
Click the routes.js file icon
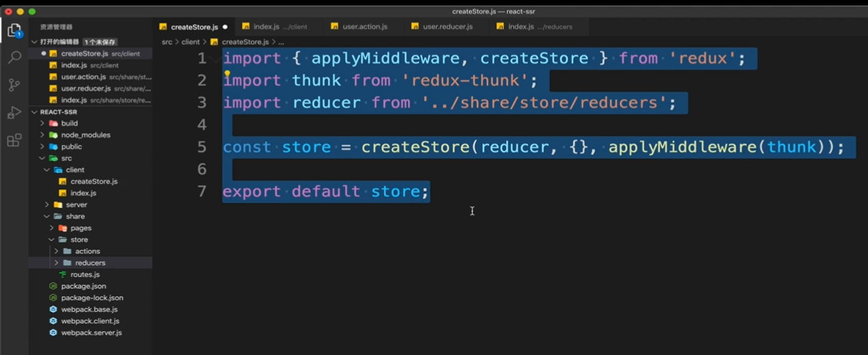click(63, 274)
